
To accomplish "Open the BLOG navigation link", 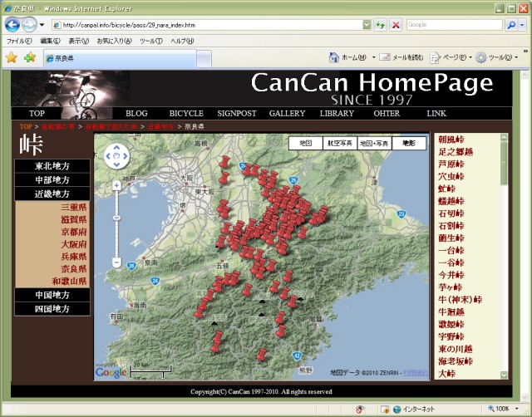I will (136, 113).
